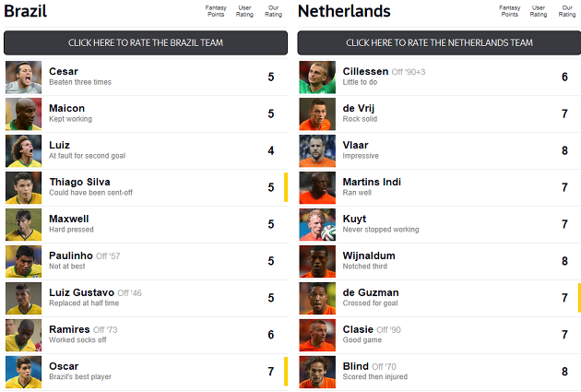Click Ramires's player photo
The width and height of the screenshot is (581, 392).
tap(23, 335)
